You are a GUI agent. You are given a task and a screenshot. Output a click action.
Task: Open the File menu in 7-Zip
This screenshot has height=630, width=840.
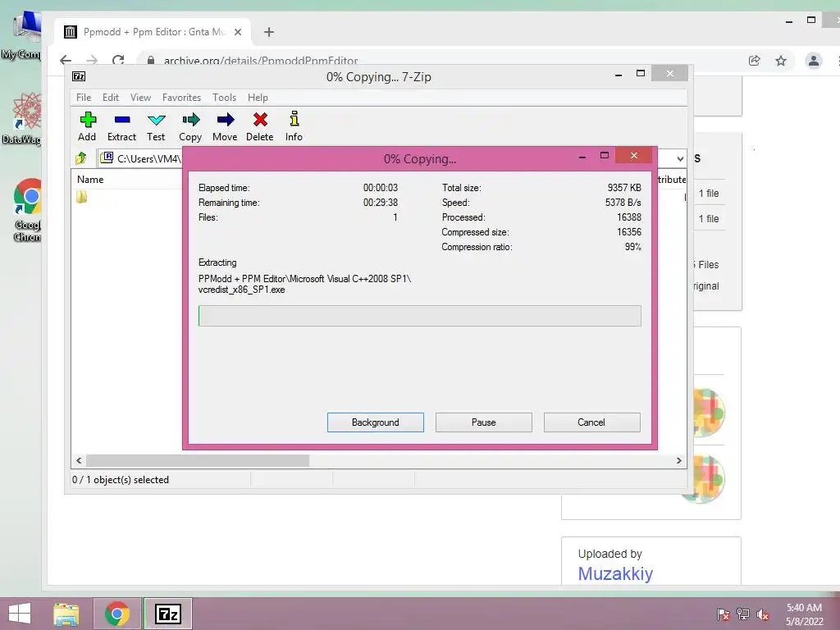pyautogui.click(x=84, y=98)
